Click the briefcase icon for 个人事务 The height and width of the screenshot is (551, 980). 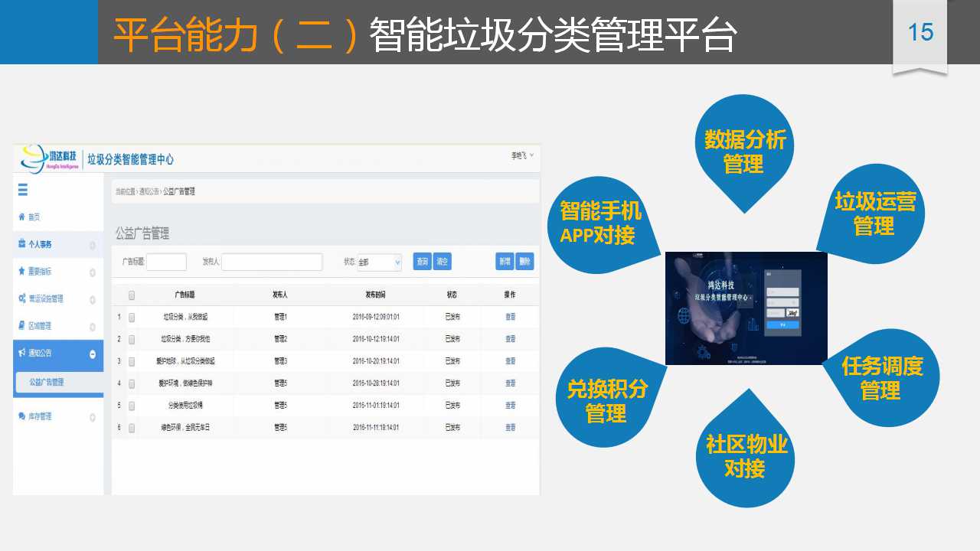pyautogui.click(x=21, y=244)
